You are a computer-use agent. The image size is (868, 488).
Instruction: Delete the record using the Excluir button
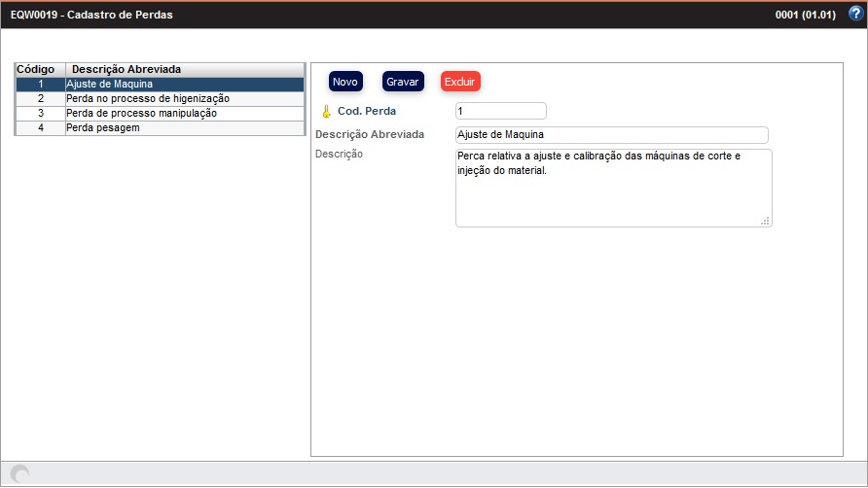(x=460, y=82)
